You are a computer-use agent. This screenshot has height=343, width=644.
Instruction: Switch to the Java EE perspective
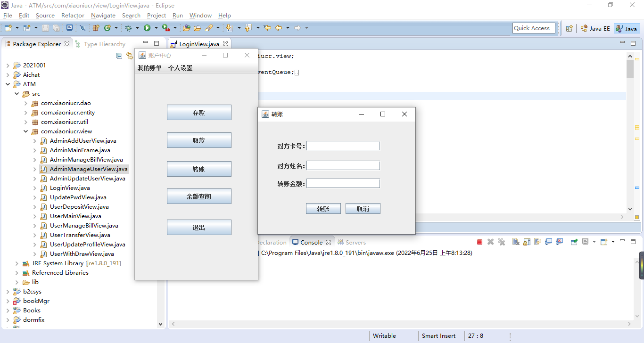tap(595, 28)
